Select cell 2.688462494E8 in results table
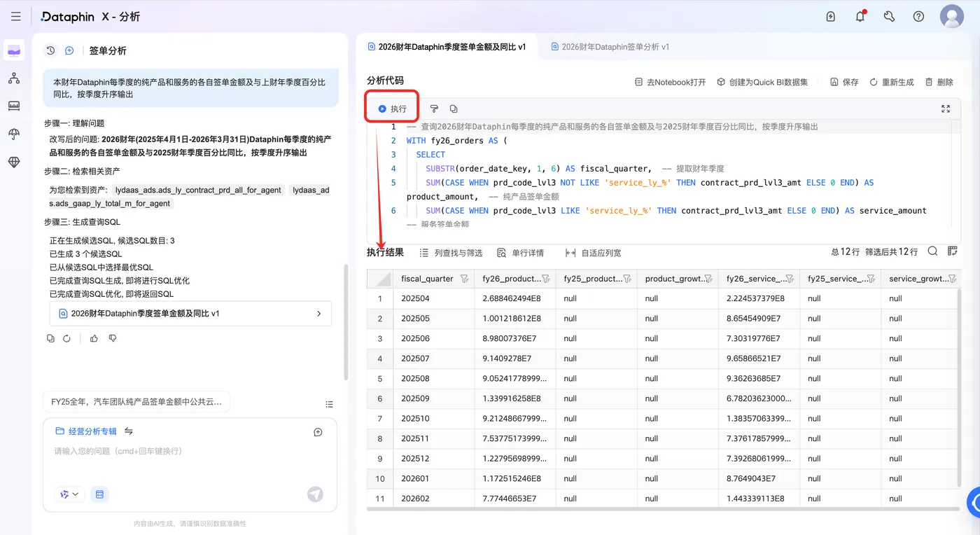Viewport: 980px width, 535px height. [x=514, y=298]
